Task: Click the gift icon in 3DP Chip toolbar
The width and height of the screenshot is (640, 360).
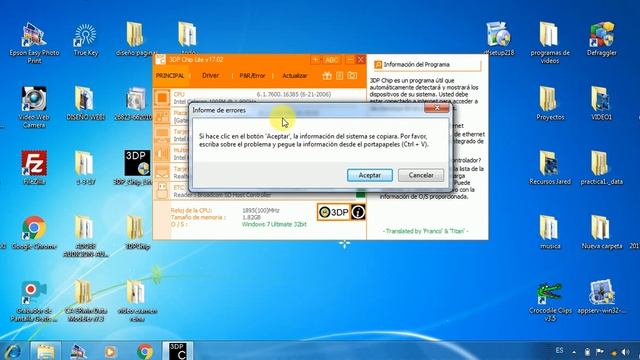Action: (x=327, y=76)
